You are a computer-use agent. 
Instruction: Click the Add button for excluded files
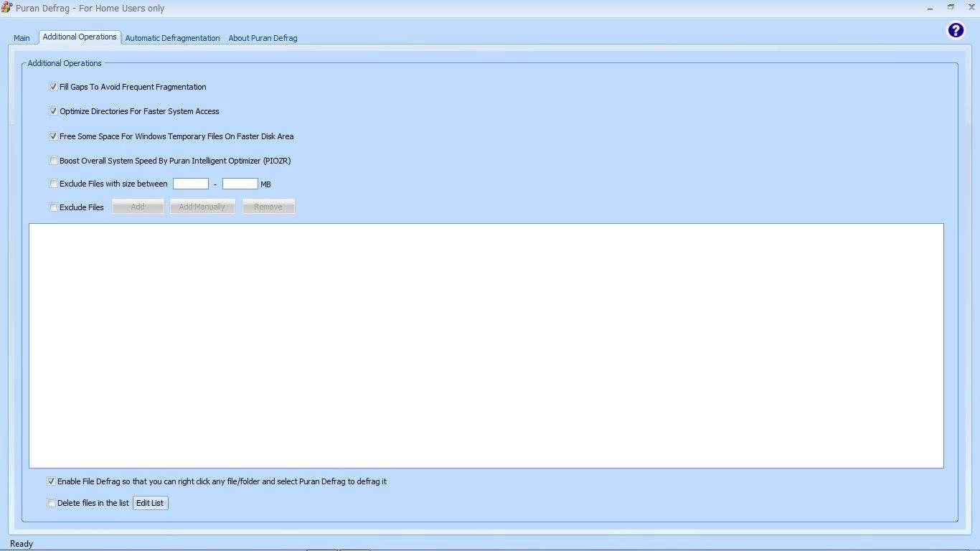pos(138,207)
